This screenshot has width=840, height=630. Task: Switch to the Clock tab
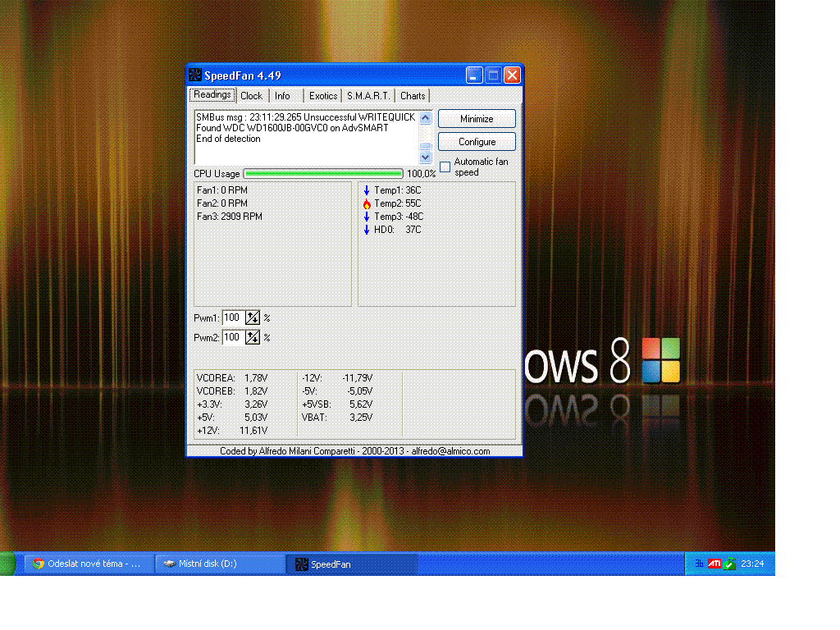coord(251,96)
